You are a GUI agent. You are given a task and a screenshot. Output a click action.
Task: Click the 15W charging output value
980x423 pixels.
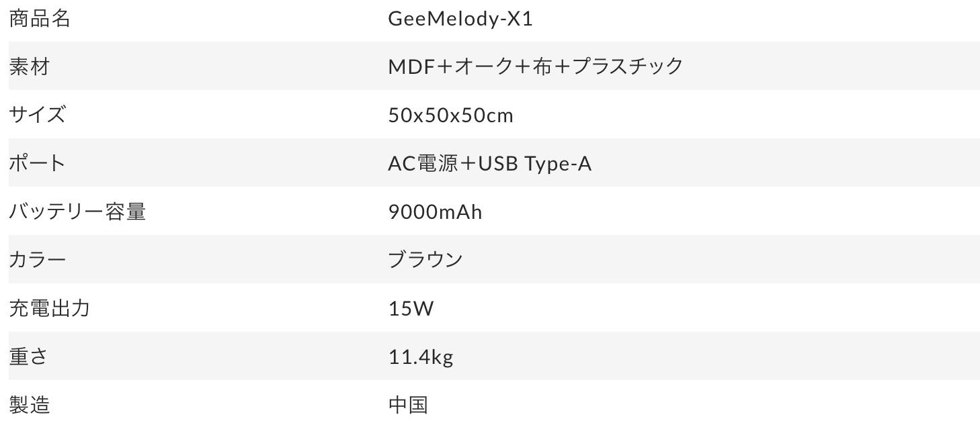[411, 309]
